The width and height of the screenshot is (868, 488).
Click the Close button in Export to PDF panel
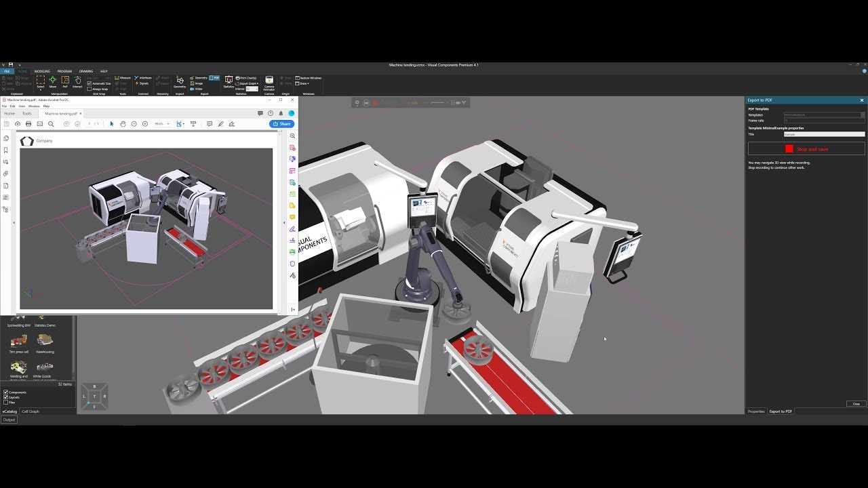(x=856, y=404)
